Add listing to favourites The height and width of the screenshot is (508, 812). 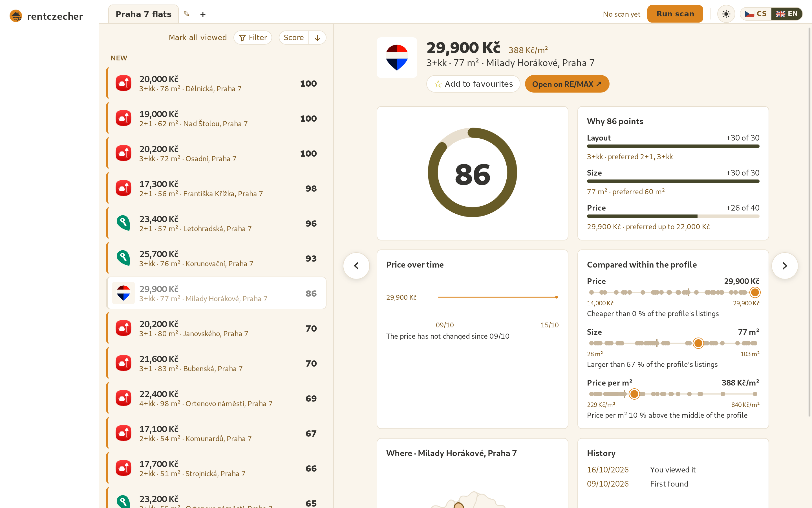coord(473,84)
